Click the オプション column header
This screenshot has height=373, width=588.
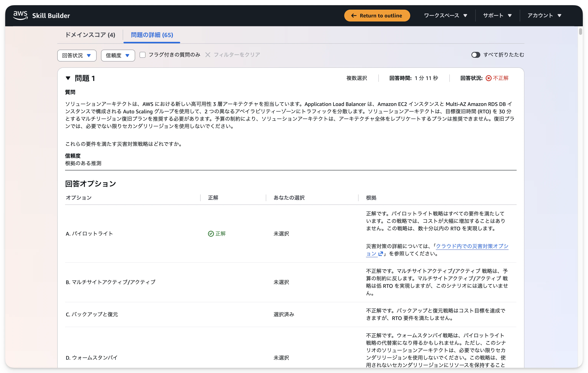click(x=79, y=198)
